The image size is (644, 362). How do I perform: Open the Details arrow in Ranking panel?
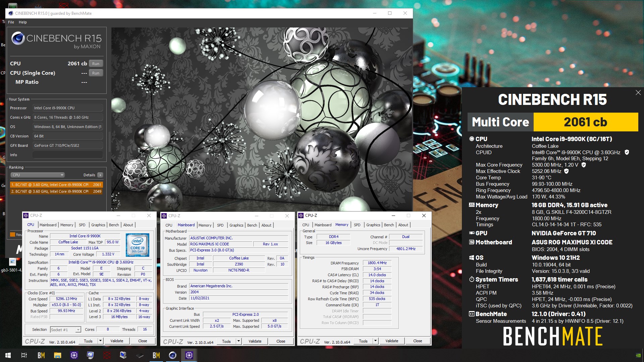coord(100,175)
